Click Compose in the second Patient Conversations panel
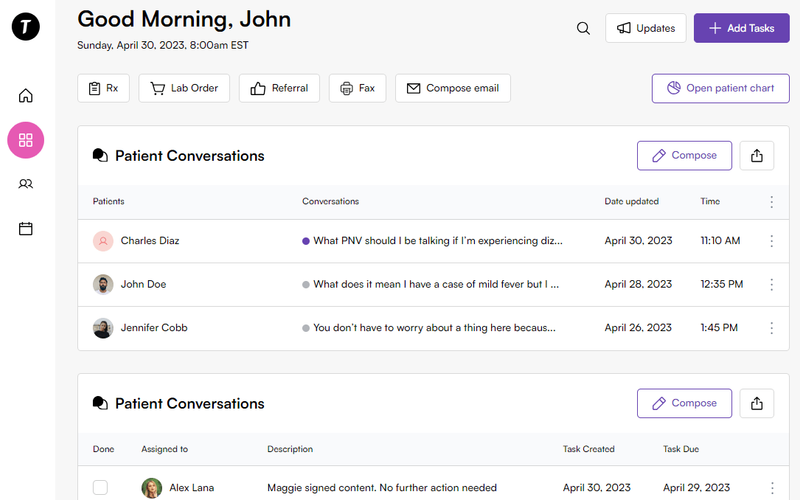Viewport: 800px width, 500px height. (684, 403)
